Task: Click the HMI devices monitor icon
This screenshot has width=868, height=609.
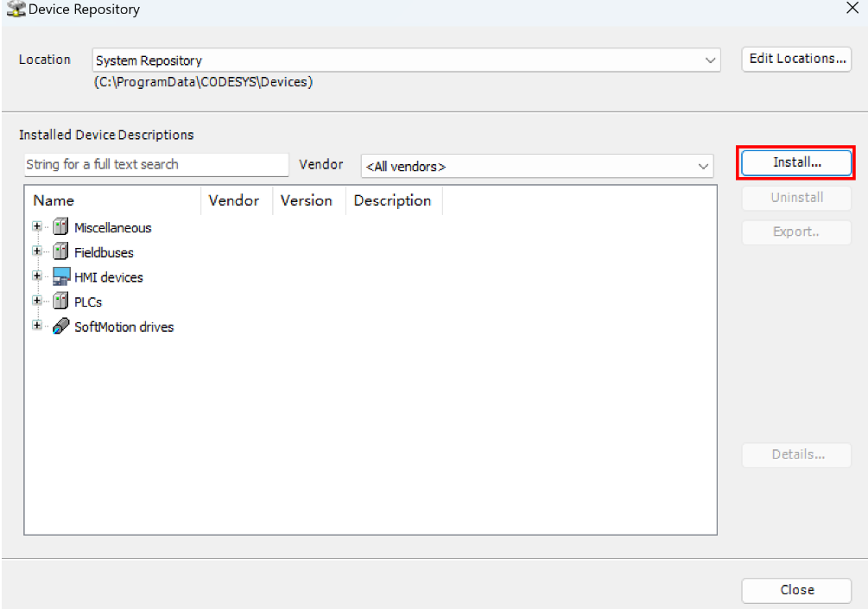Action: [x=60, y=277]
